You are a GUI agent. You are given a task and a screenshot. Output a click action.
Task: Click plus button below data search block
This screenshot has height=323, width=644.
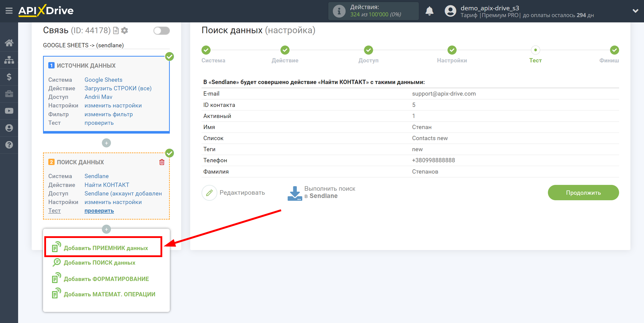[x=106, y=229]
